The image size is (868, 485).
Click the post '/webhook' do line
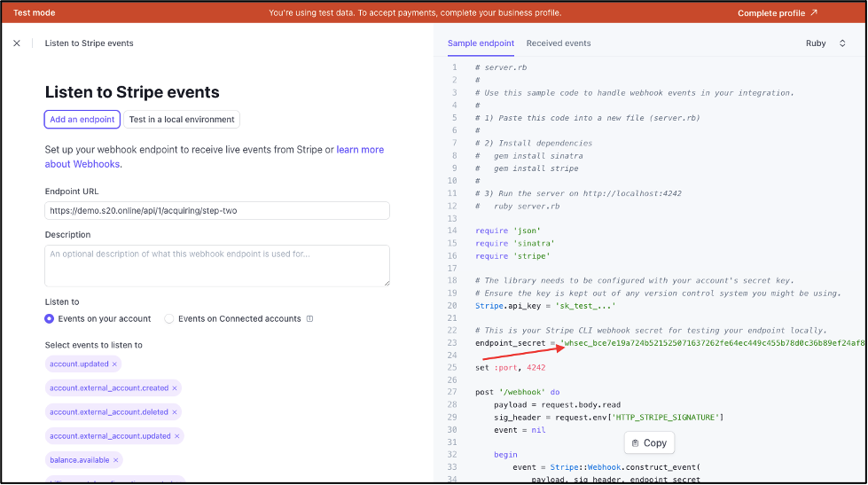[x=517, y=392]
